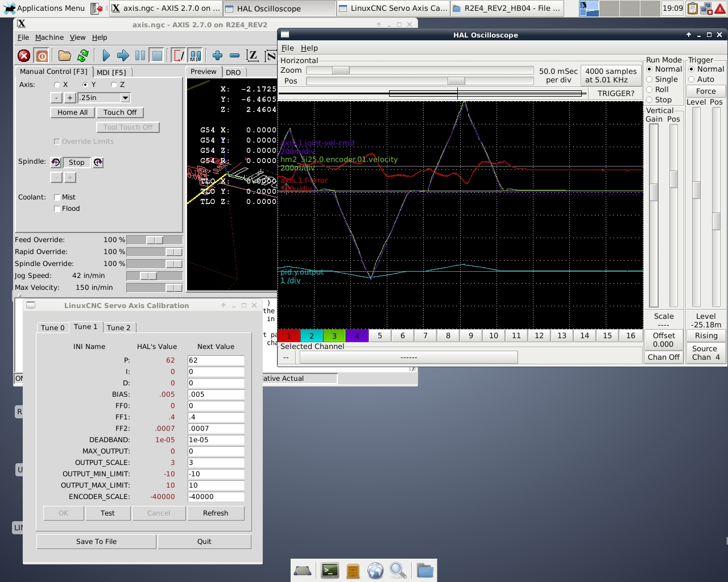Select the Stop run mode
The width and height of the screenshot is (728, 582).
coord(650,100)
